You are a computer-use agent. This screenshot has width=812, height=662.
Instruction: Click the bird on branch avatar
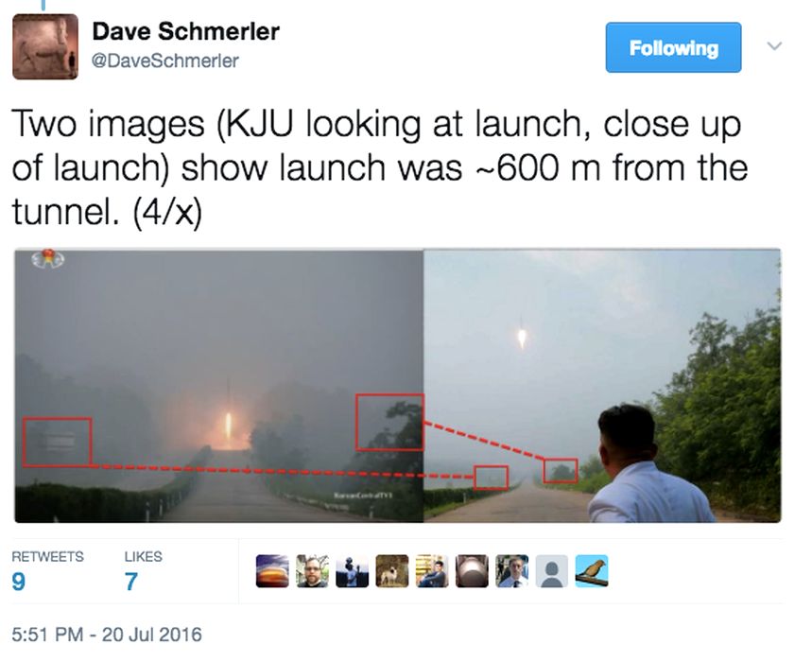coord(592,571)
